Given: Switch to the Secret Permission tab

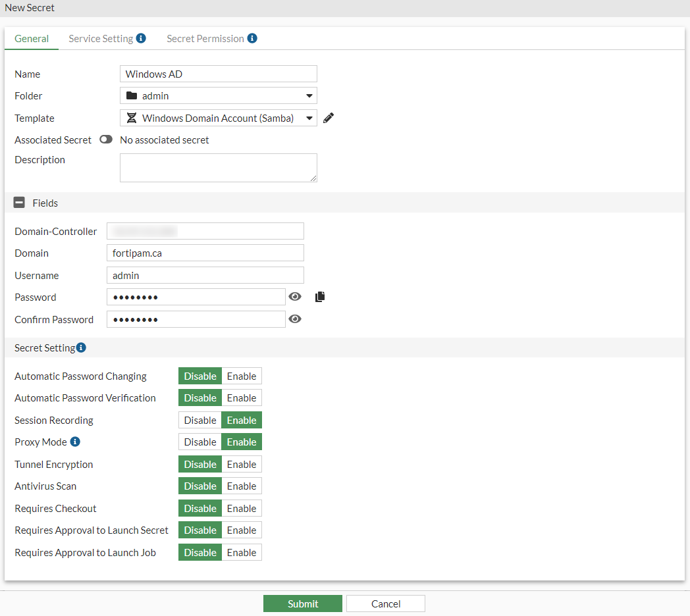Looking at the screenshot, I should tap(206, 38).
